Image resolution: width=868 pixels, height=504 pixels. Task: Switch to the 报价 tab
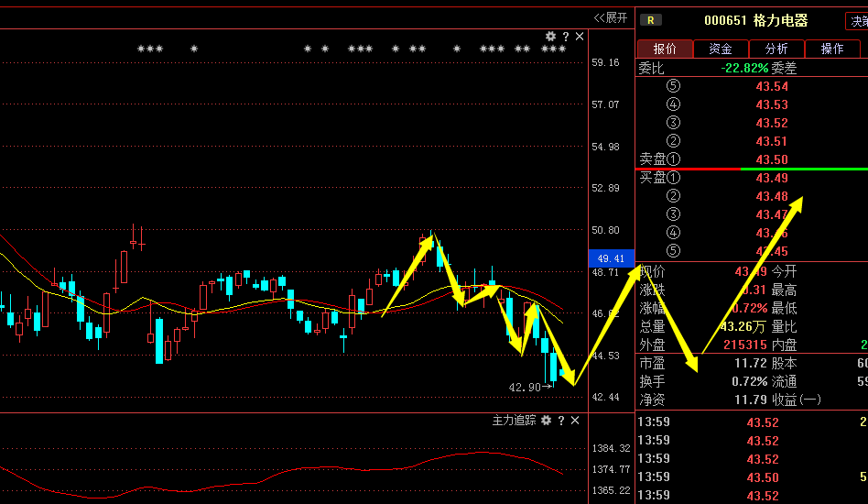(665, 49)
